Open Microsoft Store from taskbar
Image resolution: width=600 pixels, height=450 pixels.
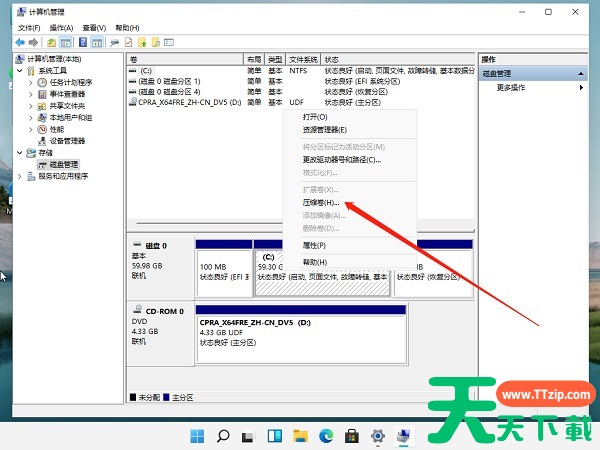[352, 436]
